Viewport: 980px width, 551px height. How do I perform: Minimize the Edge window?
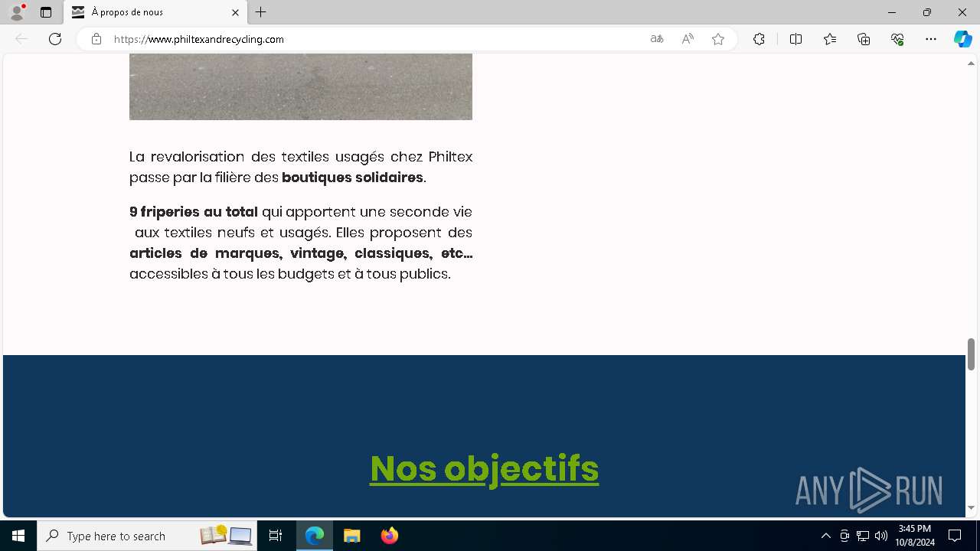pyautogui.click(x=892, y=12)
